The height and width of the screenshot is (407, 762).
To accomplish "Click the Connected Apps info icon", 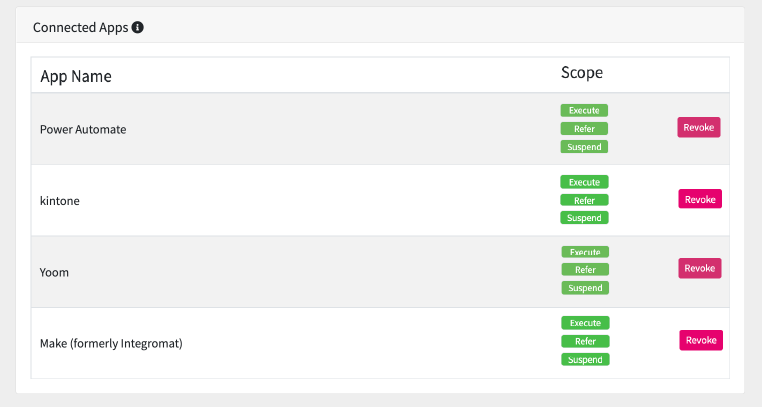I will tap(138, 27).
